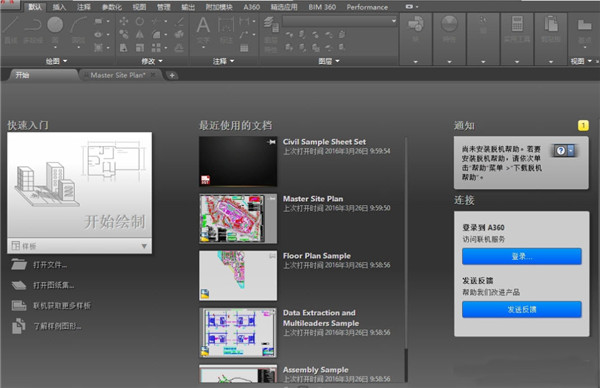Choose the Rectangle tool icon
Image resolution: width=600 pixels, height=388 pixels.
[98, 21]
